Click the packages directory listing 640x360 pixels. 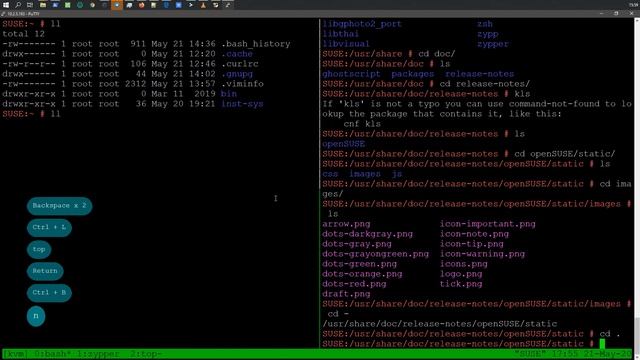point(413,74)
